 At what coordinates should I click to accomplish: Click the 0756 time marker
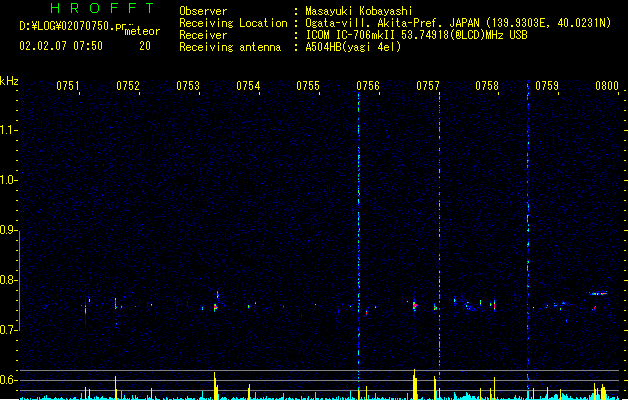pos(368,86)
